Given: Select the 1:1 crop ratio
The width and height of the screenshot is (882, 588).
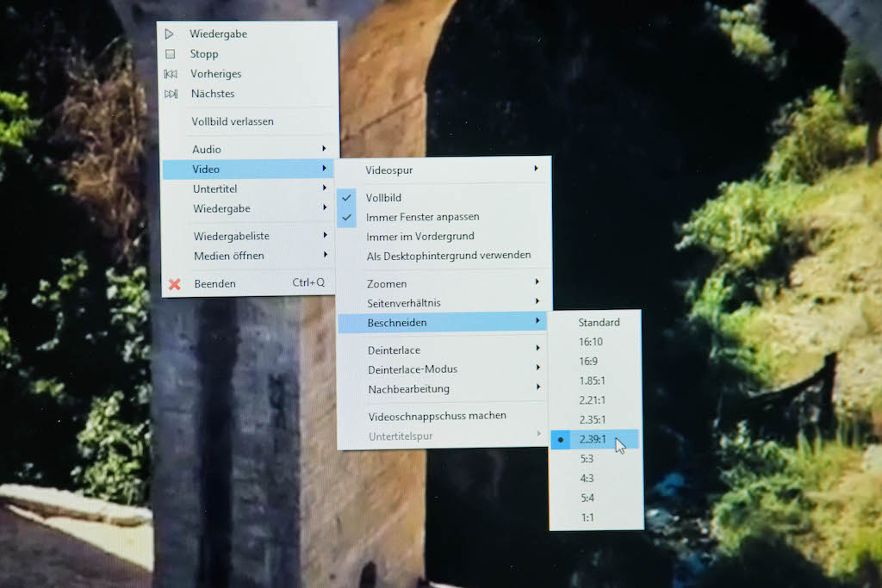Looking at the screenshot, I should pyautogui.click(x=596, y=517).
